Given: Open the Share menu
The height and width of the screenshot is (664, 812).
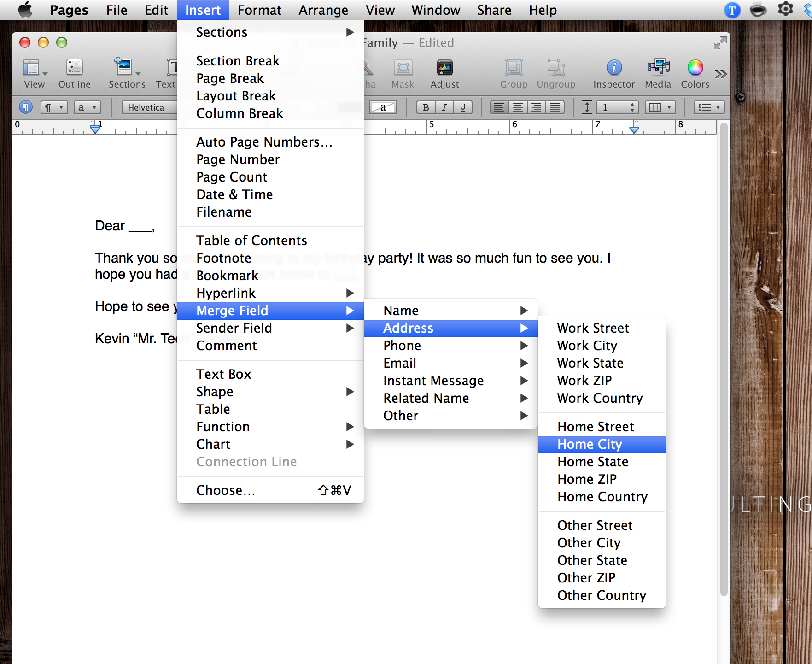Looking at the screenshot, I should (494, 10).
